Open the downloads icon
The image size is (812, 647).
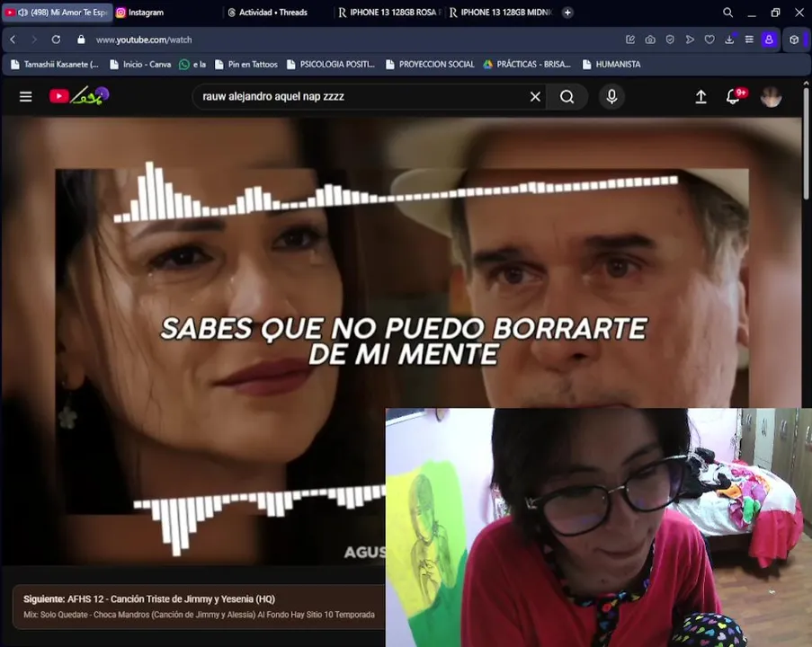click(x=729, y=40)
